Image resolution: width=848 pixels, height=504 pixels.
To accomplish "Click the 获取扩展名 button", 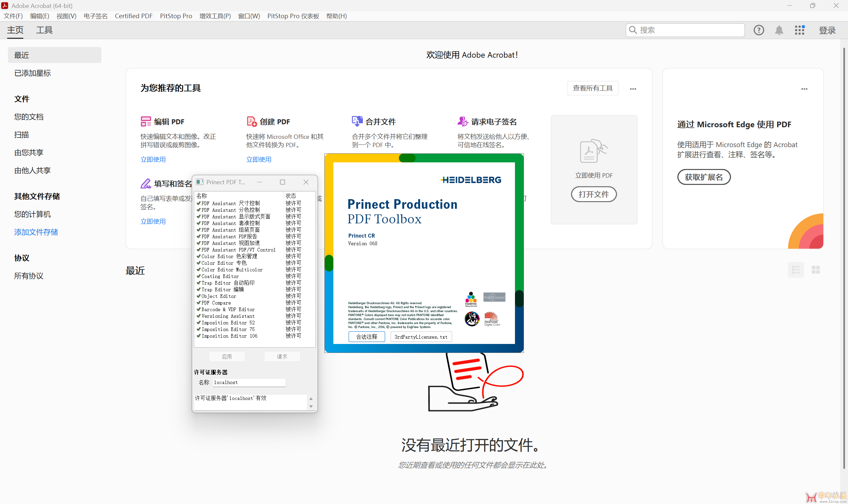I will [704, 177].
